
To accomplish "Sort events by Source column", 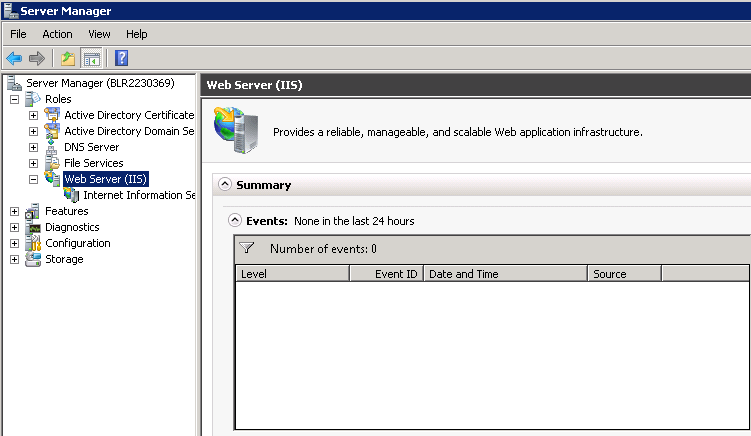I will point(625,274).
